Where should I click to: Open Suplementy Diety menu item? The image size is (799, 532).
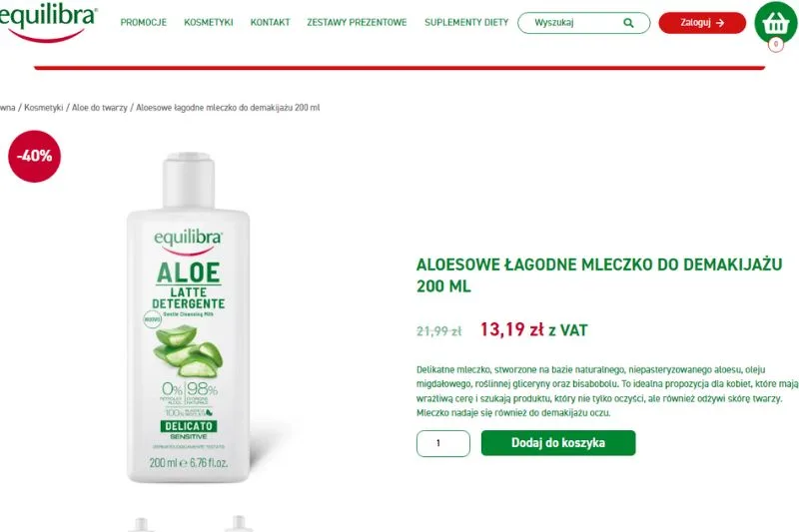coord(466,22)
